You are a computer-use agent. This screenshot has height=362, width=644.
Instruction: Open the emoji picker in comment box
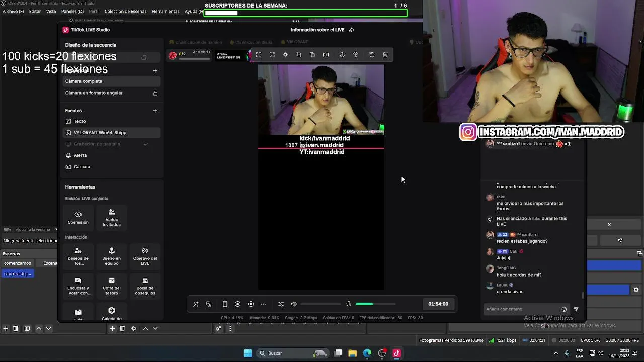pyautogui.click(x=564, y=309)
